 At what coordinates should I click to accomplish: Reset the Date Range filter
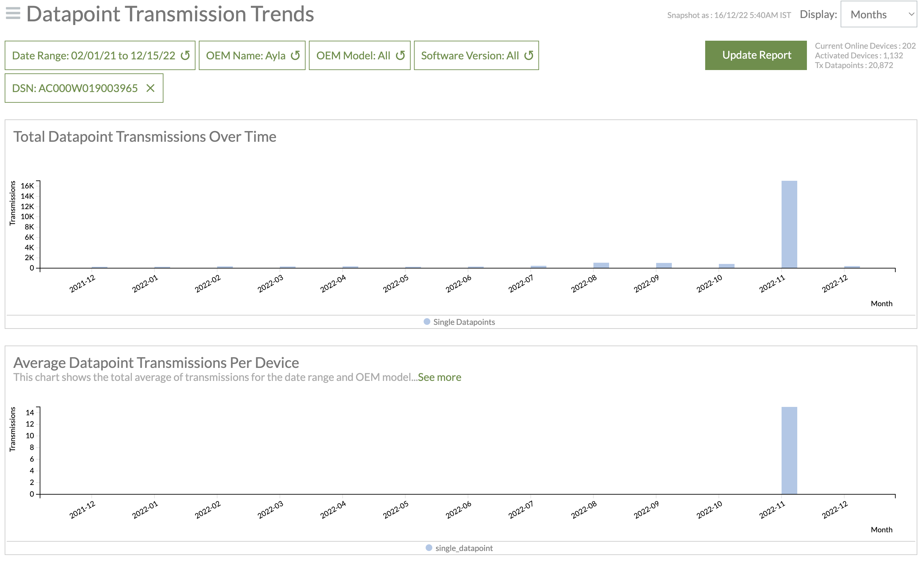coord(185,55)
